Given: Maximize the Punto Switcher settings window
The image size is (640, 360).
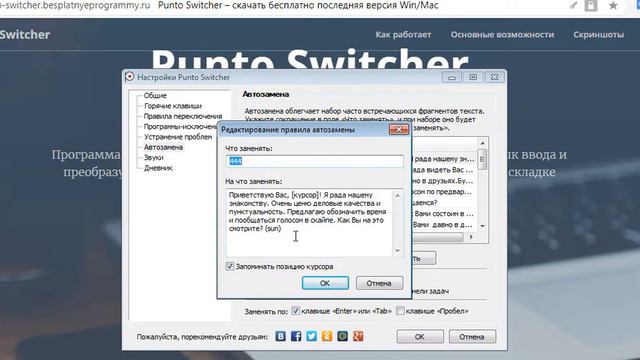Looking at the screenshot, I should [x=473, y=77].
